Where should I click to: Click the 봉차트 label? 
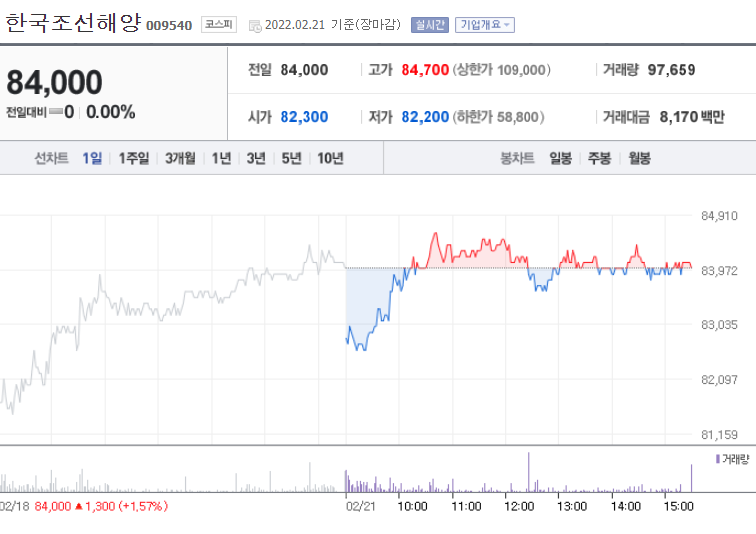point(517,158)
